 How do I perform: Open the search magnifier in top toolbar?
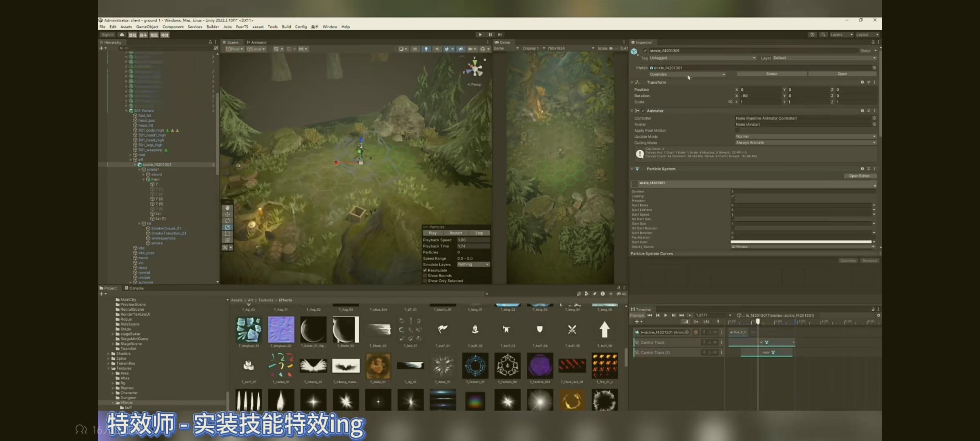(x=823, y=35)
